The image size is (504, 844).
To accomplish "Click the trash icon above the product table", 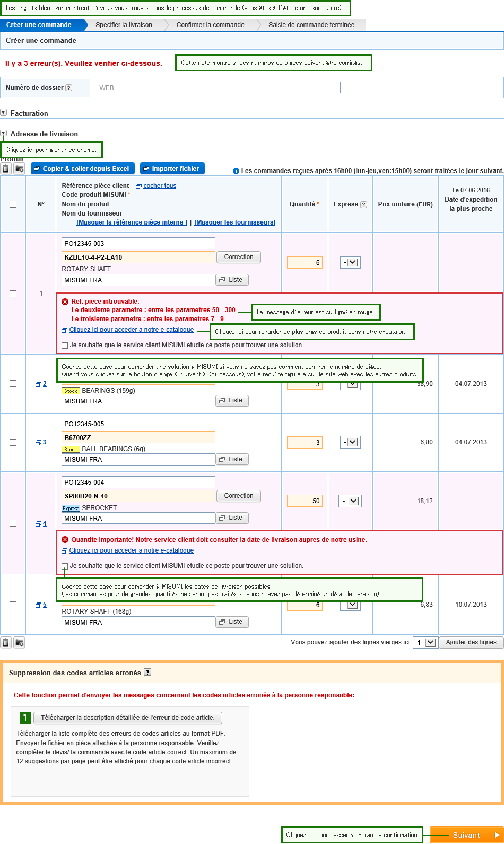I will (x=6, y=169).
